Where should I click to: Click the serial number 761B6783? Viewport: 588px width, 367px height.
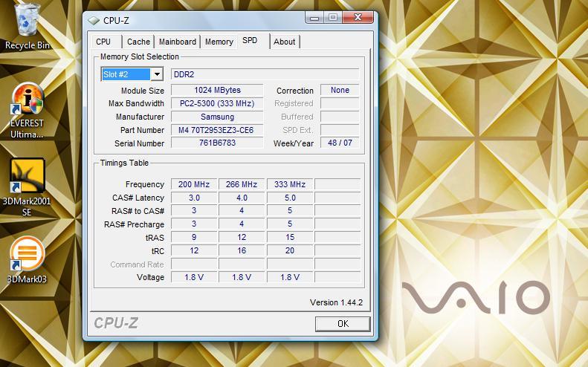[217, 143]
